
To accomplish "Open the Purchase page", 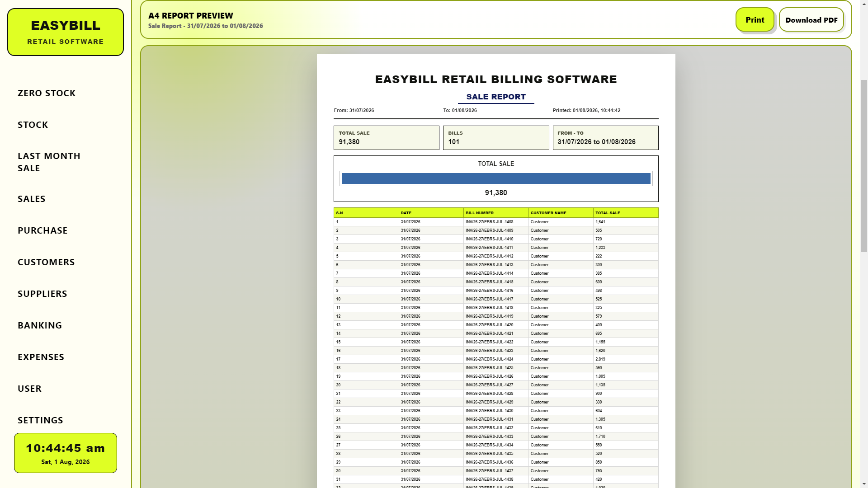I will (x=42, y=230).
